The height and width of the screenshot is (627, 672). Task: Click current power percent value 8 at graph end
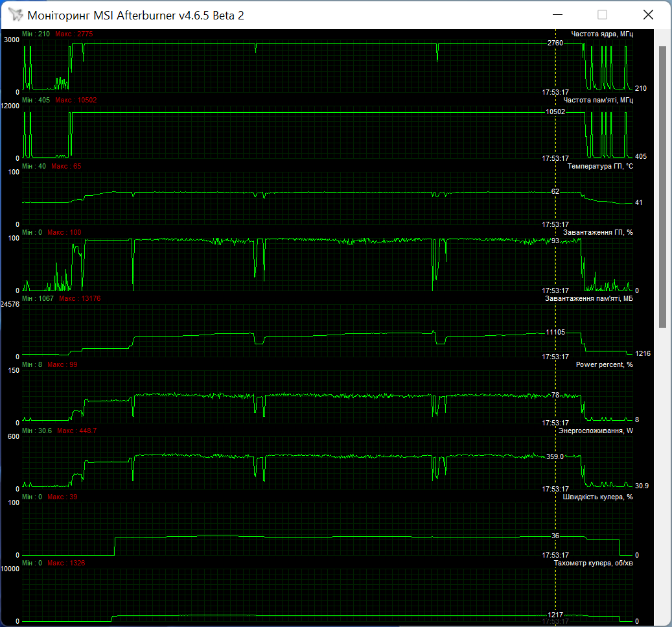[637, 420]
